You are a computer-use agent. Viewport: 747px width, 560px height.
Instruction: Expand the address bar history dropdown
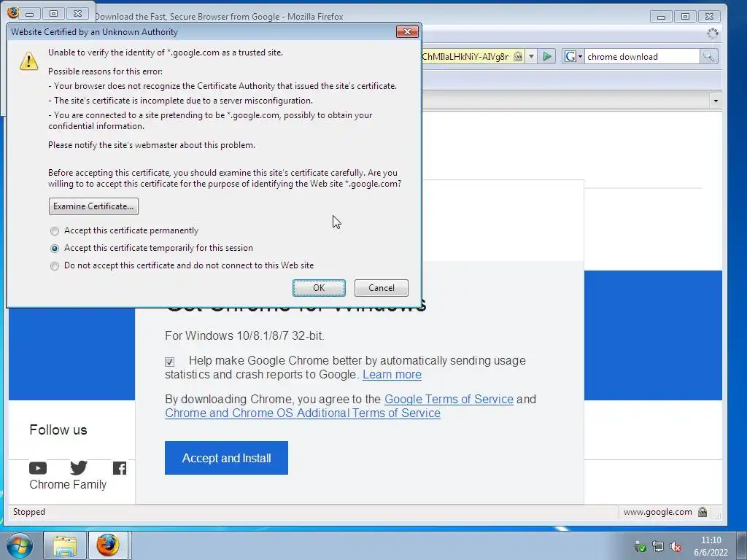[x=531, y=57]
